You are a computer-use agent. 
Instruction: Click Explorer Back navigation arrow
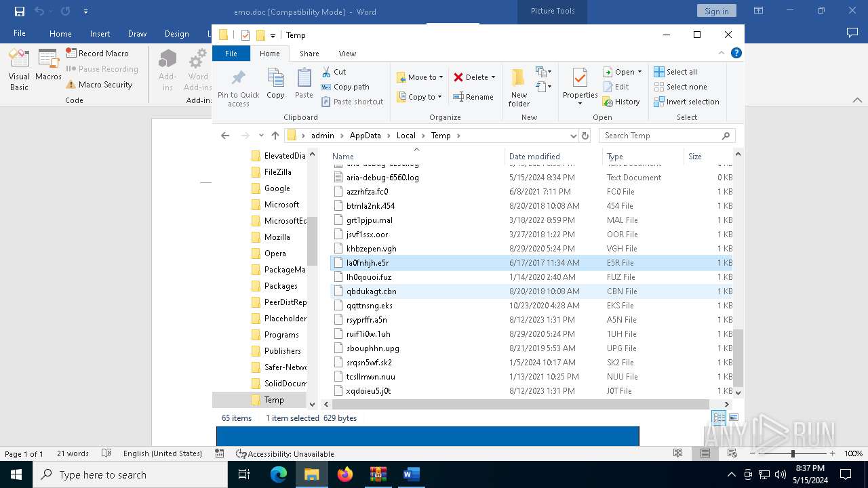[x=225, y=136]
